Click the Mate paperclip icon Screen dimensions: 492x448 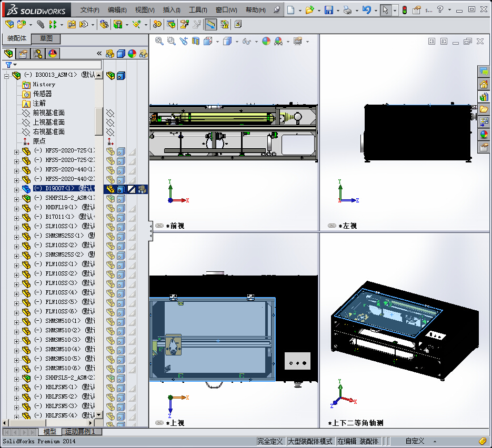[x=41, y=24]
